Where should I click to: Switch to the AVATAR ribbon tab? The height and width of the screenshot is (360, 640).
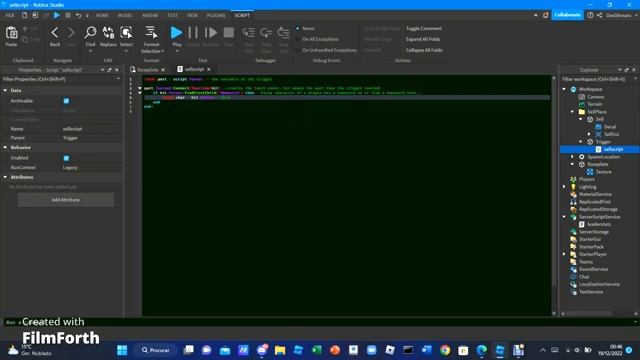[150, 15]
